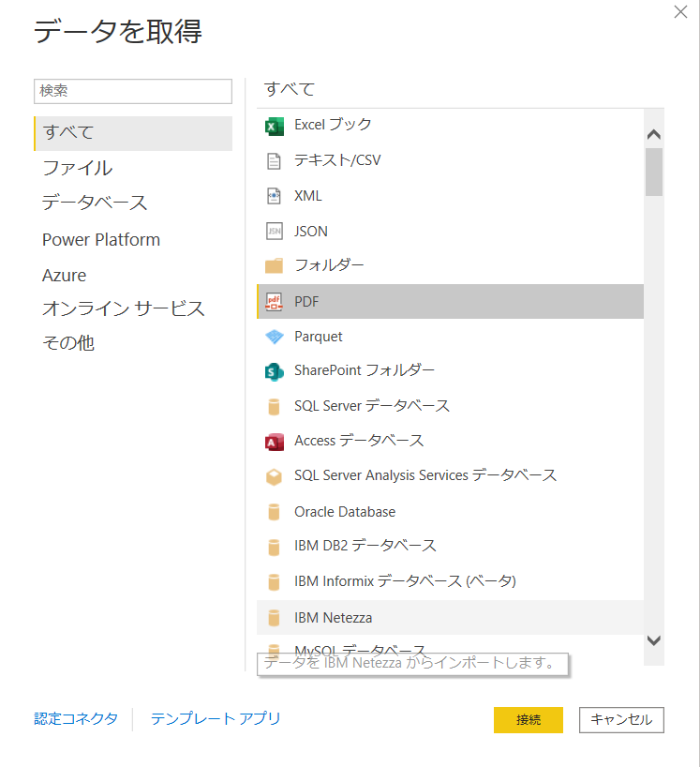Pick the SQL Server データベース text label
700x767 pixels.
372,405
